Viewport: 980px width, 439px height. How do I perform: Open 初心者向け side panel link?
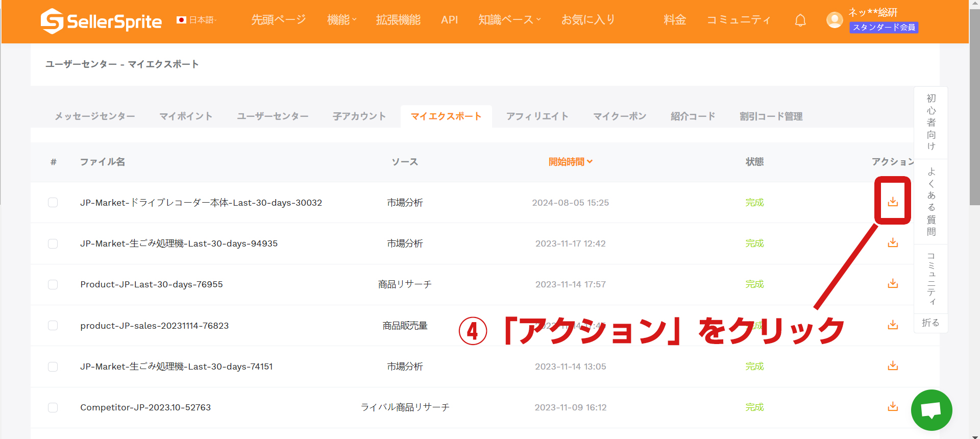tap(931, 122)
